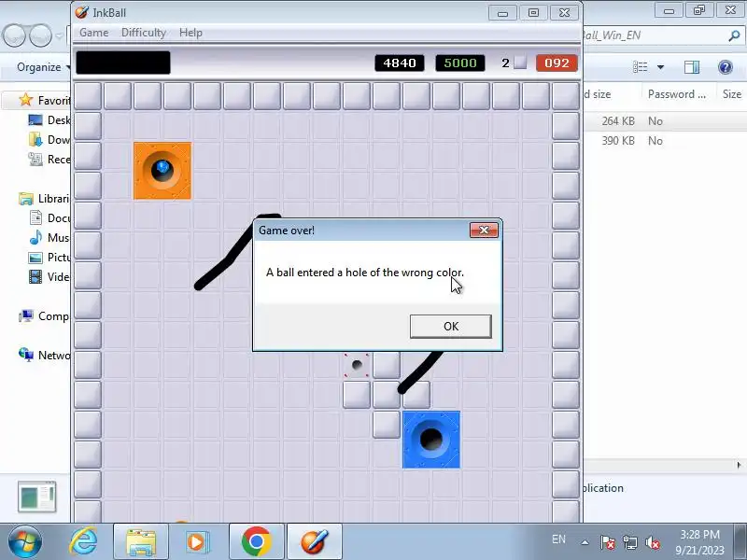The width and height of the screenshot is (747, 560).
Task: Click the 390 KB file size cell
Action: (618, 141)
